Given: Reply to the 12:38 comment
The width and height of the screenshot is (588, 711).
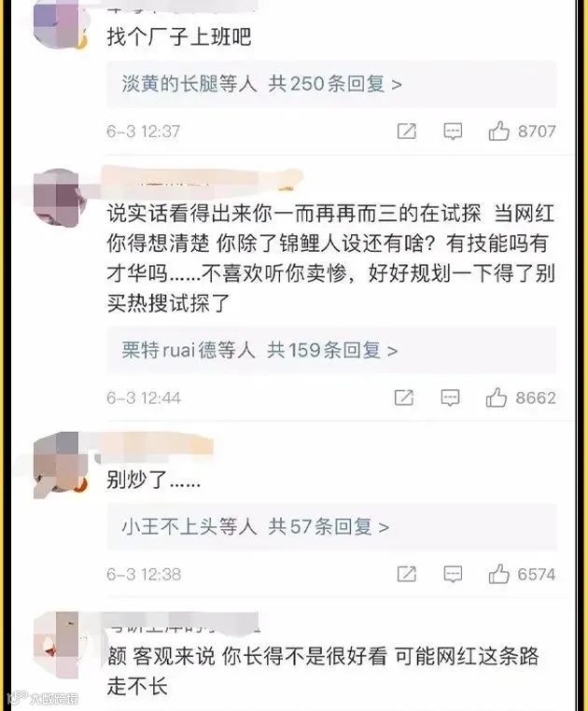Looking at the screenshot, I should (x=453, y=575).
